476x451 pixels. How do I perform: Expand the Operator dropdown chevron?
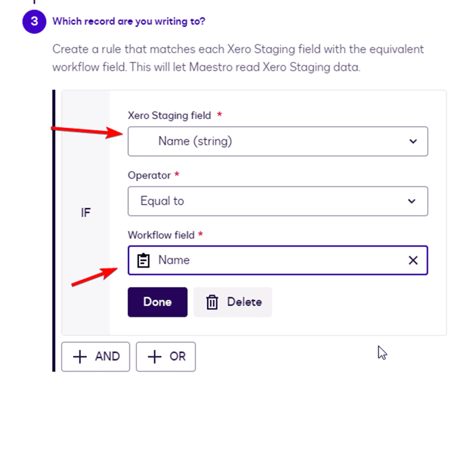[x=412, y=201]
